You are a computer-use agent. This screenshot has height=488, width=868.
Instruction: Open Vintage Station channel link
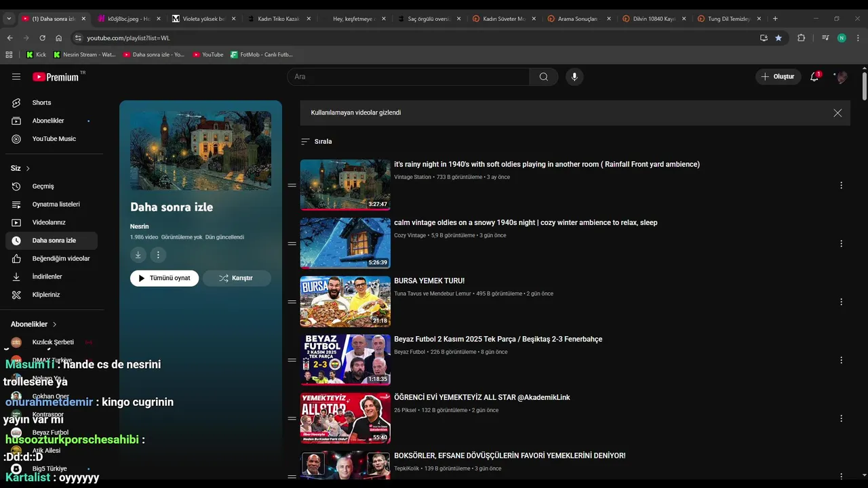tap(412, 177)
